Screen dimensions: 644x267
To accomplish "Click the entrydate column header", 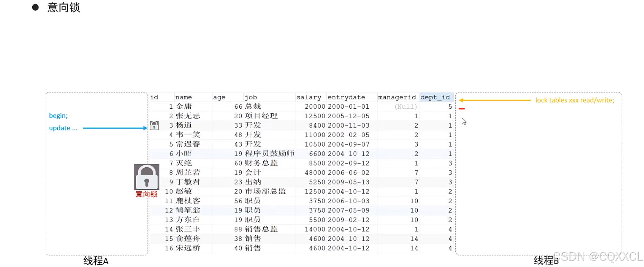I will [x=346, y=97].
